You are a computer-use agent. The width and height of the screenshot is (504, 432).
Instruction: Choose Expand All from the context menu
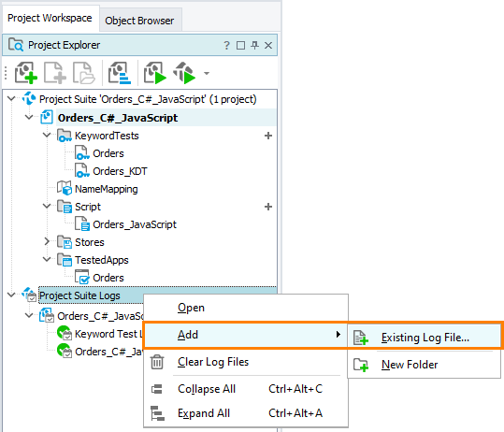coord(246,413)
